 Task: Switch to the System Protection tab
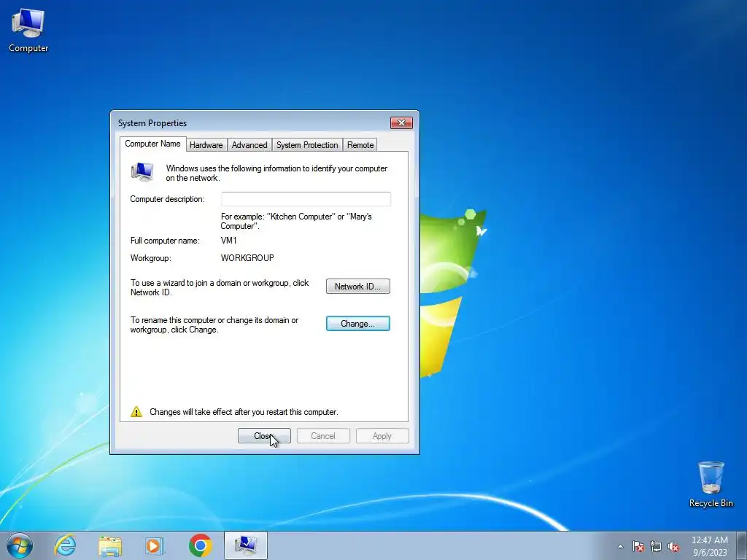point(307,145)
